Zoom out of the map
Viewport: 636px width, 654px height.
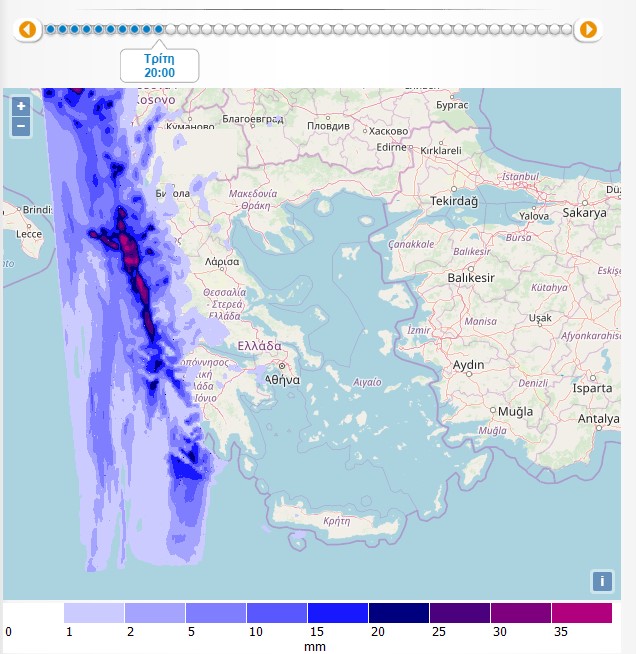pyautogui.click(x=21, y=126)
